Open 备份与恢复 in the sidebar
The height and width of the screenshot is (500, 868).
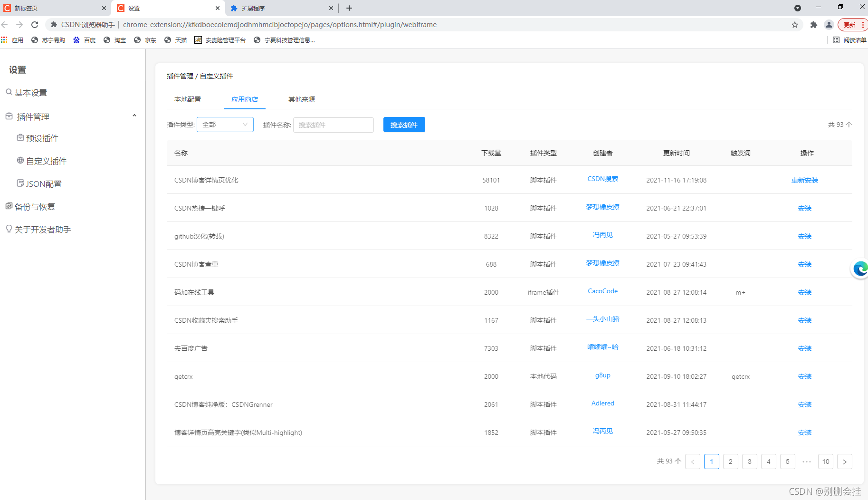(x=30, y=207)
